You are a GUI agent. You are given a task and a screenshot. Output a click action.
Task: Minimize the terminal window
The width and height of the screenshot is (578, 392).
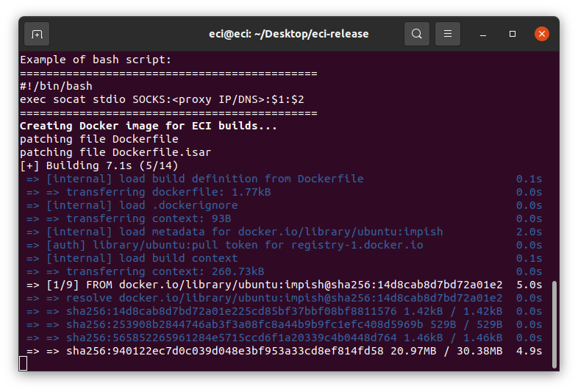[x=483, y=34]
